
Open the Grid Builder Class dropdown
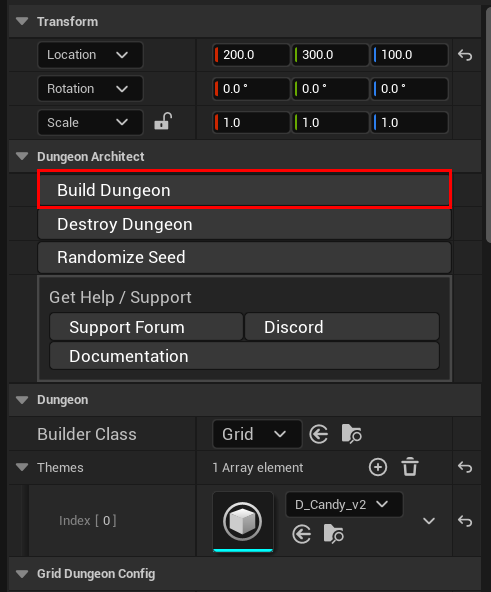(257, 434)
